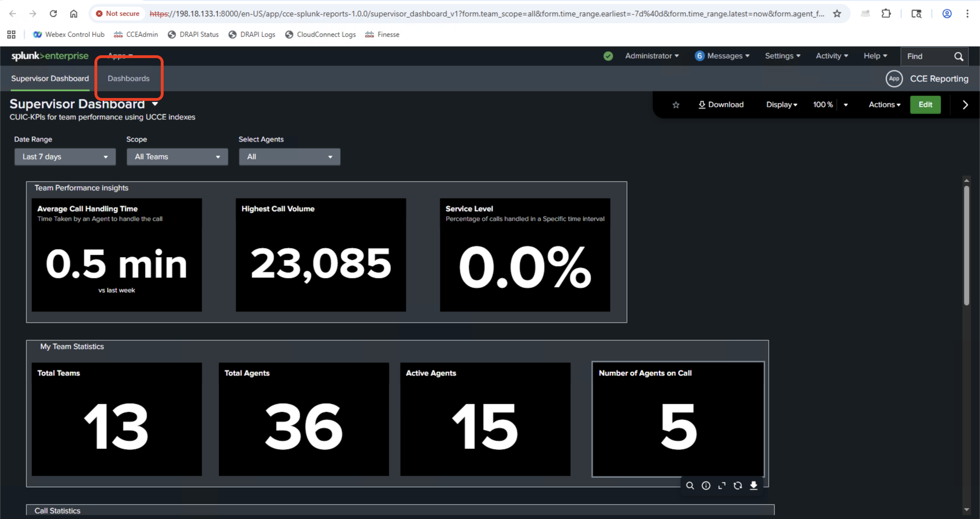This screenshot has height=519, width=980.
Task: Reload the current page
Action: pos(53,14)
